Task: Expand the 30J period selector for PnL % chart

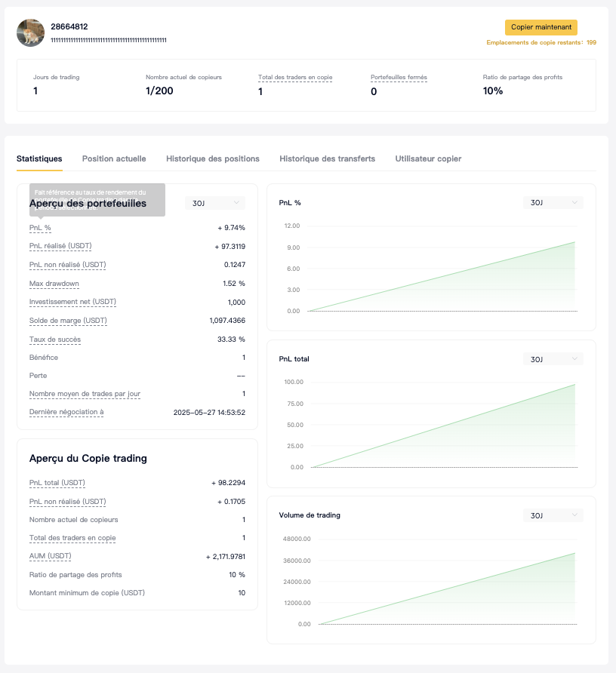Action: pyautogui.click(x=553, y=203)
